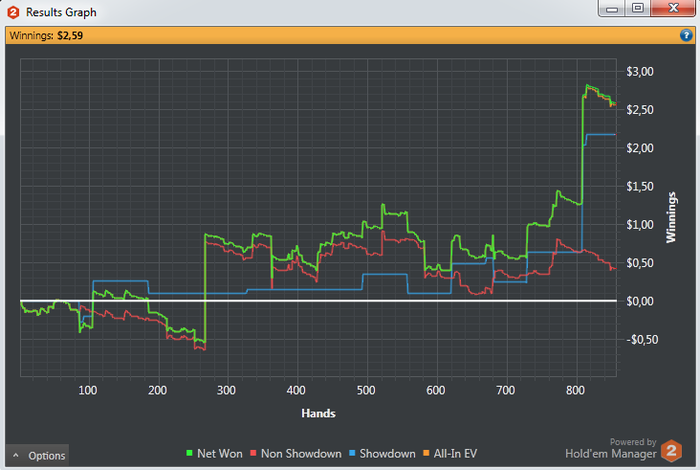The width and height of the screenshot is (700, 470).
Task: Click the All-In EV legend label
Action: point(455,453)
